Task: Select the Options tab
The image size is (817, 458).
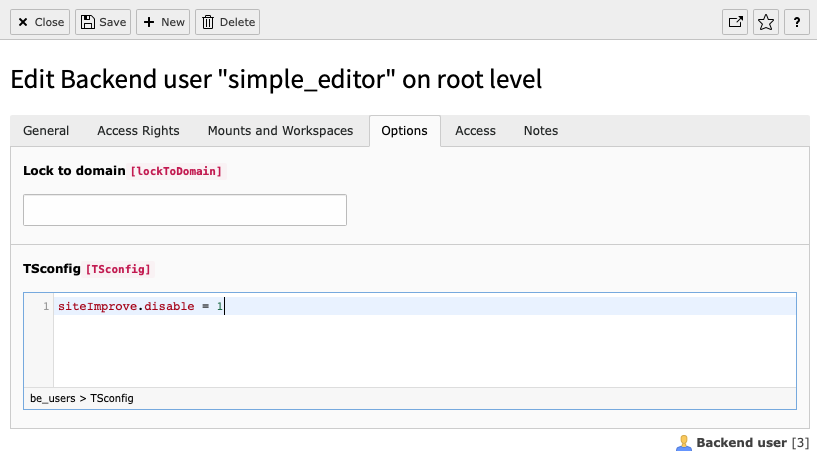Action: click(404, 131)
